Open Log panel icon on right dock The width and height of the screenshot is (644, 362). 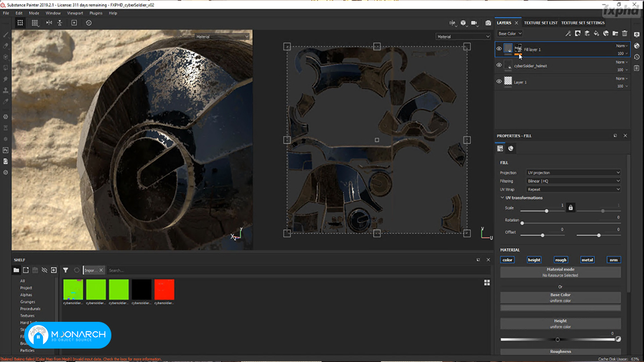[x=637, y=68]
